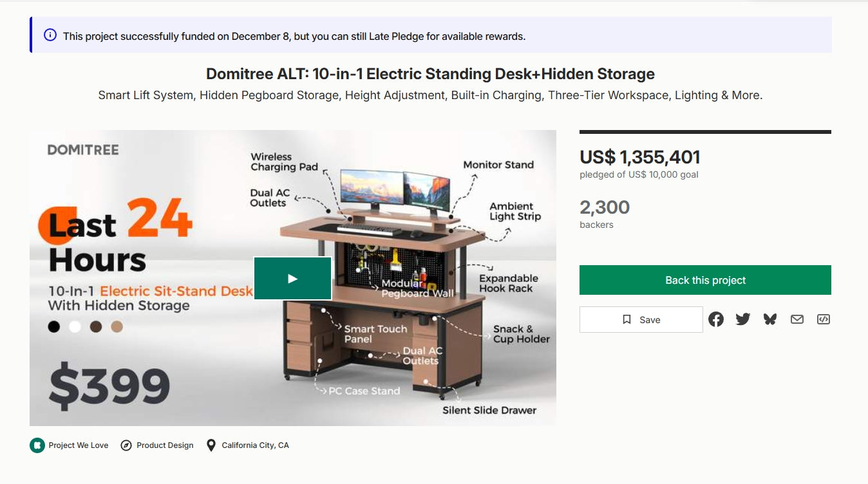This screenshot has width=868, height=484.
Task: Click the info icon in the funded banner
Action: tap(50, 35)
